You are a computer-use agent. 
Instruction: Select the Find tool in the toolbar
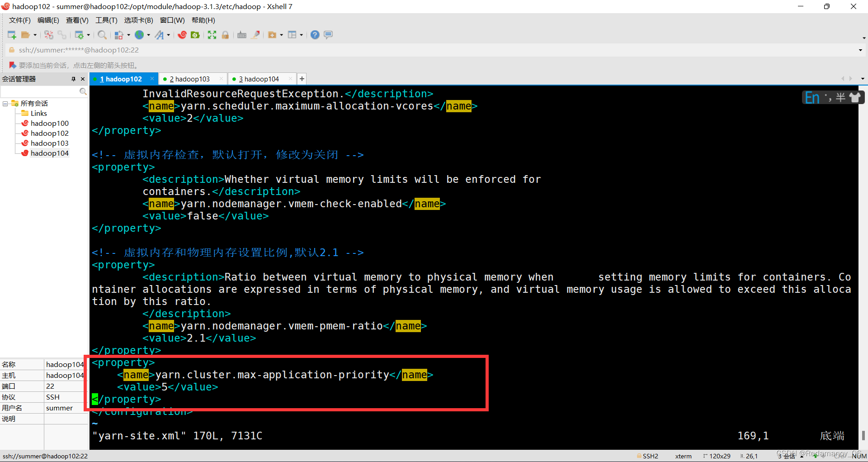(102, 35)
